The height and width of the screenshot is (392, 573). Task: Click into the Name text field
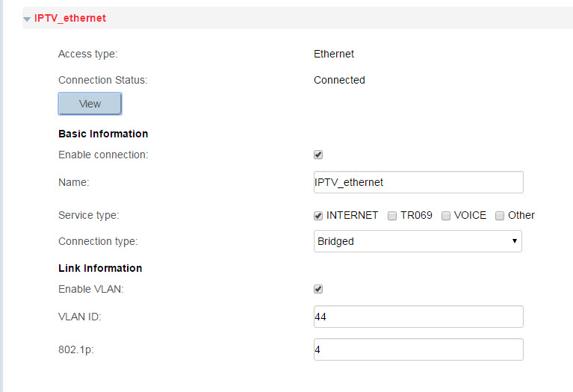[x=418, y=182]
